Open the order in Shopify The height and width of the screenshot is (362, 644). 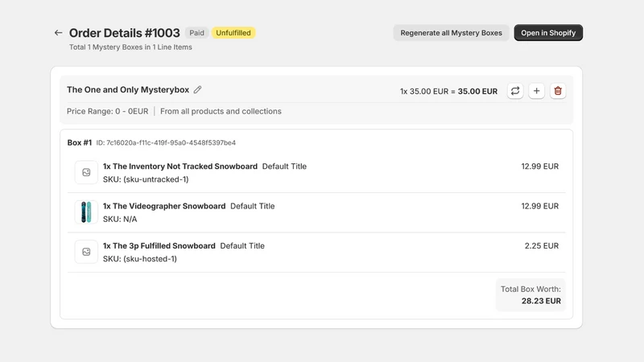[x=548, y=33]
